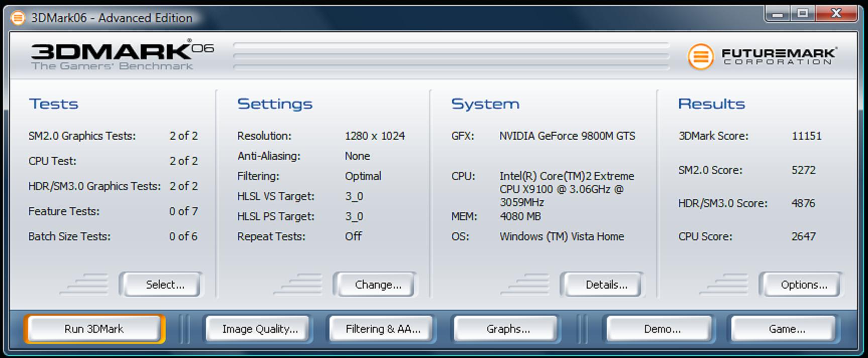Screen dimensions: 868x358
Task: Open test selection with Select... button
Action: 162,285
